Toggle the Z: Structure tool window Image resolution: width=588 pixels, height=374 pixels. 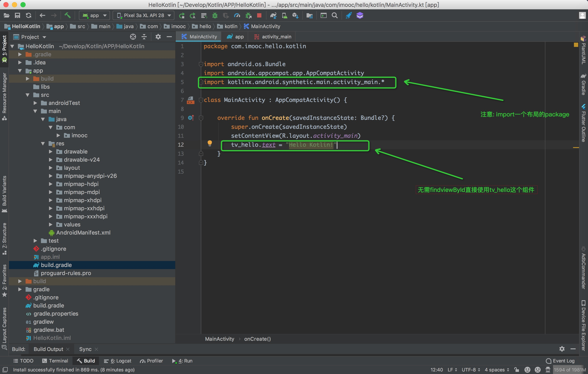point(4,239)
